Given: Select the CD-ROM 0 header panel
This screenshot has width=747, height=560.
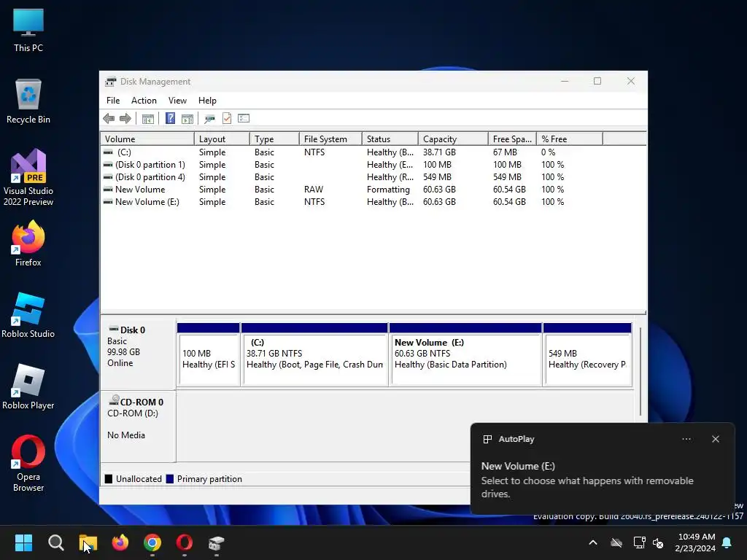Looking at the screenshot, I should click(138, 426).
